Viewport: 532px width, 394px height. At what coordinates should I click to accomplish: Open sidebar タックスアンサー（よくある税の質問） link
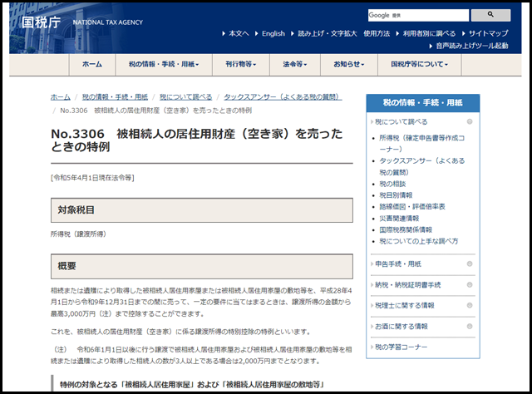421,166
